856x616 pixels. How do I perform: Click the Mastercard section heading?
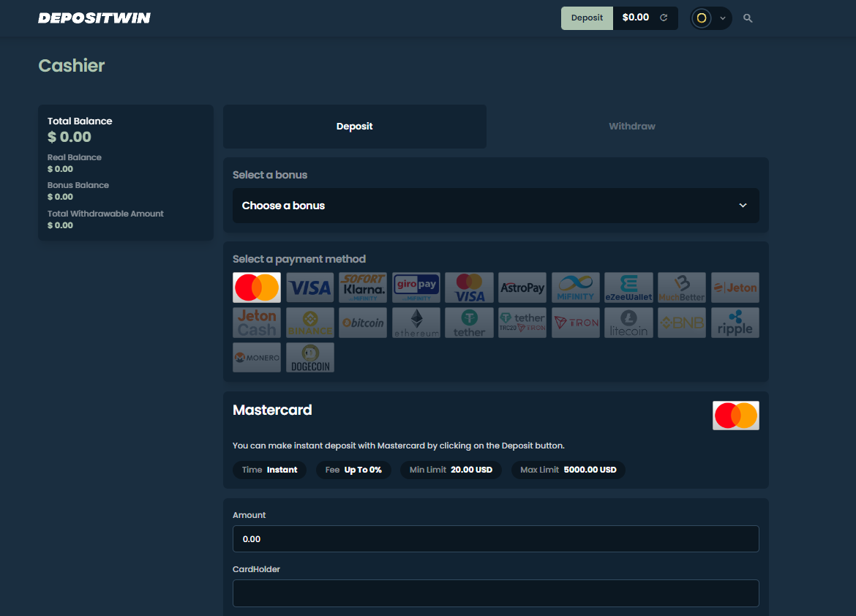pyautogui.click(x=272, y=410)
